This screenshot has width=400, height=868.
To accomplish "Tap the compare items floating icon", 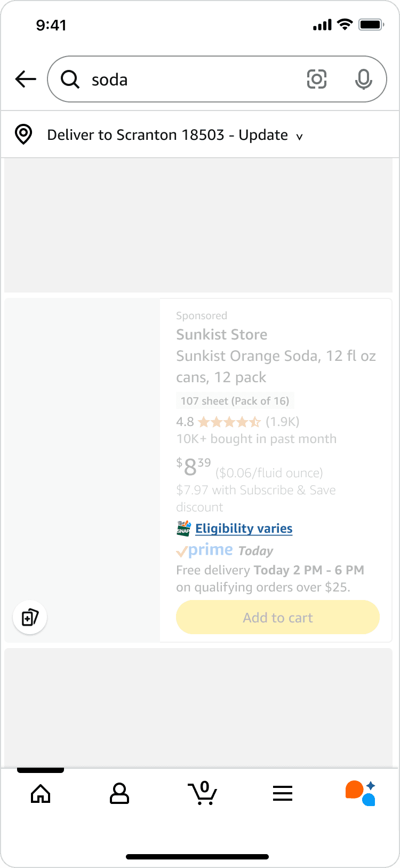I will click(30, 618).
